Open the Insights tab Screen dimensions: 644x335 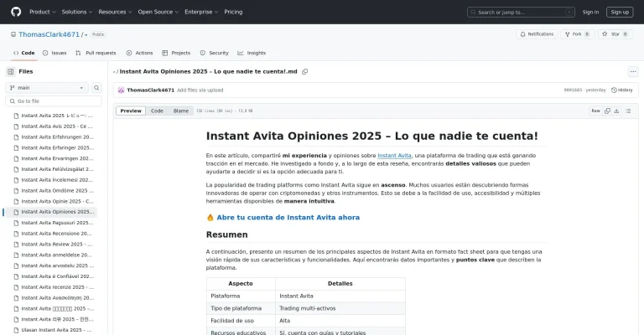coord(252,53)
